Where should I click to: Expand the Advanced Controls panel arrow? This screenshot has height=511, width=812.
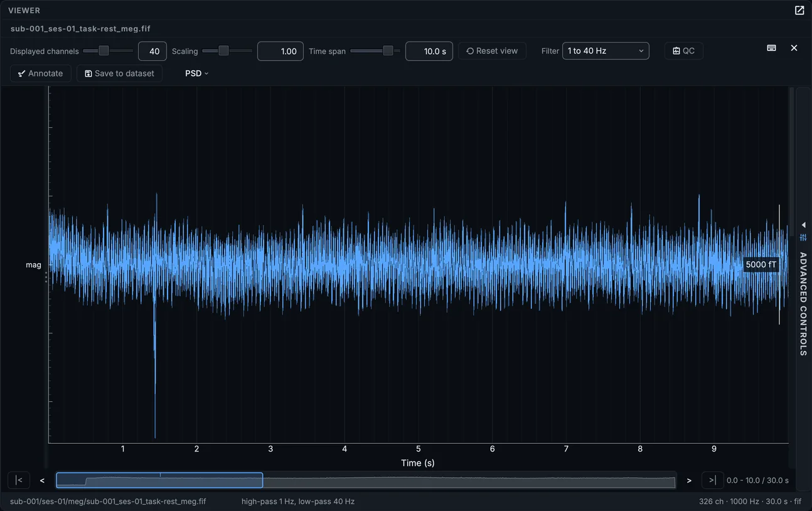[803, 225]
